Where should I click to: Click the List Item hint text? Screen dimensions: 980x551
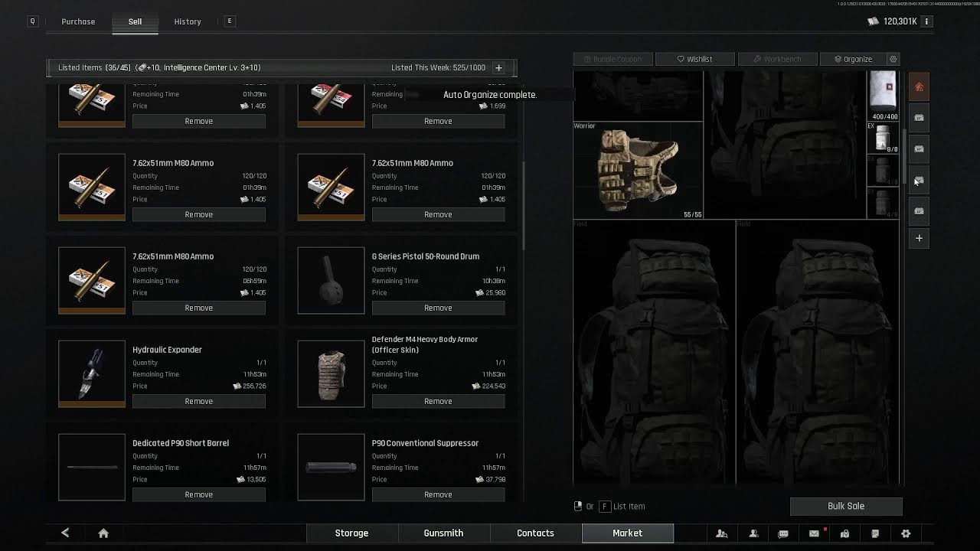click(629, 506)
